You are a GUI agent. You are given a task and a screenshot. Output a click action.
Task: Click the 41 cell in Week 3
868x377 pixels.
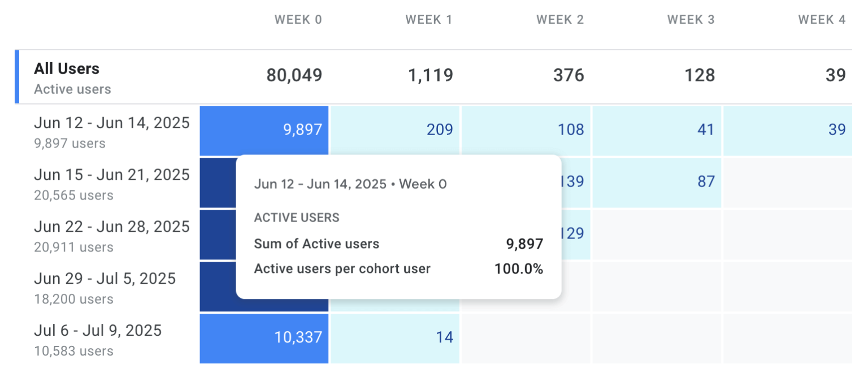click(657, 129)
